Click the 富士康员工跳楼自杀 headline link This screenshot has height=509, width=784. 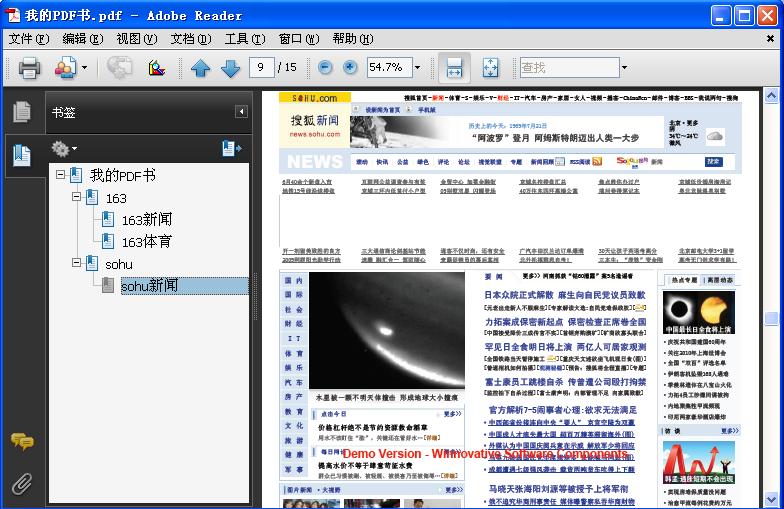click(x=565, y=382)
